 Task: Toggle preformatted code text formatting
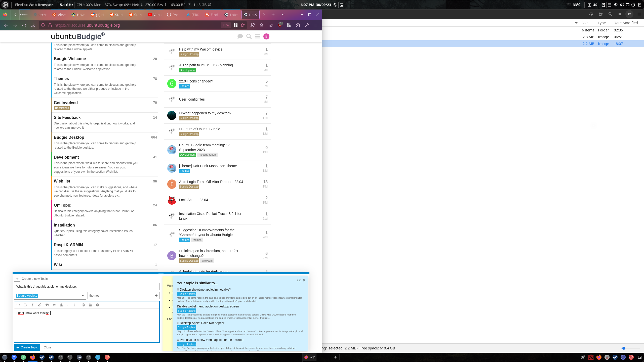point(54,305)
